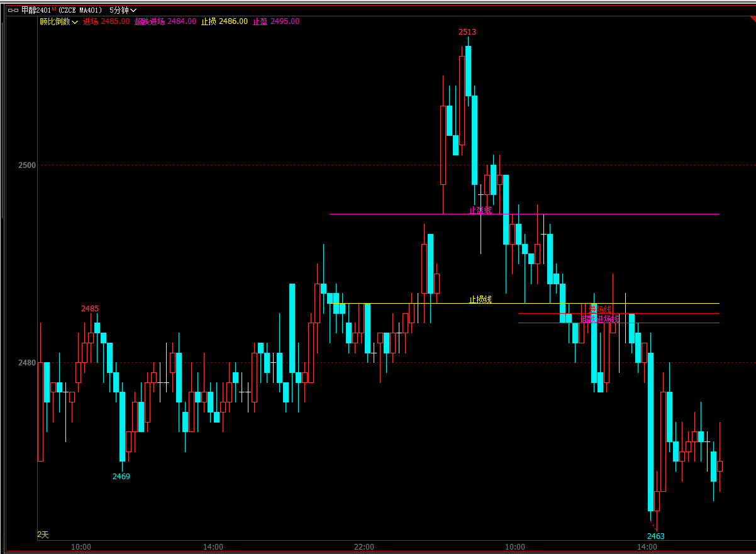Screen dimensions: 756x554
Task: Click the 超跌进场线 line label
Action: [x=600, y=319]
